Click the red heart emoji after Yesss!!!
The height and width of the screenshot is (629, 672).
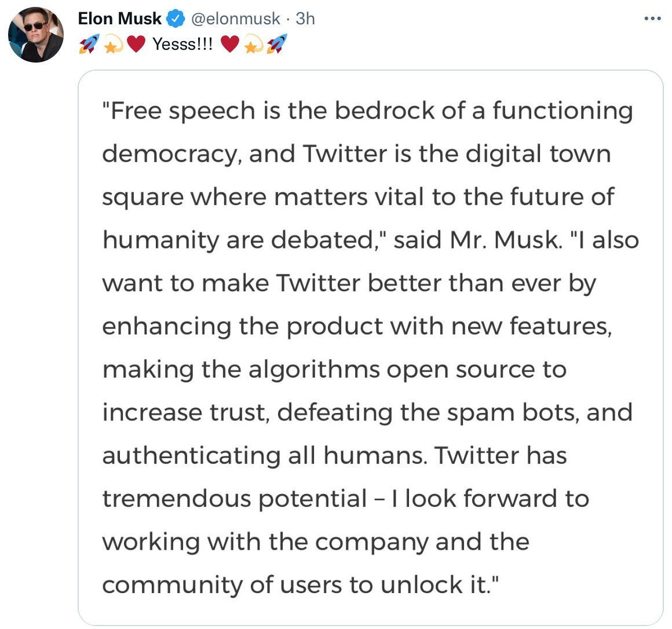click(230, 45)
